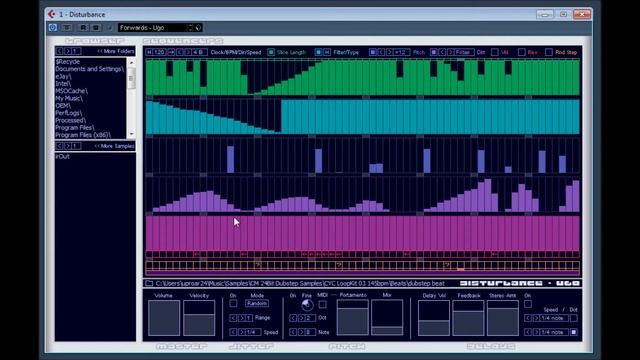
Task: Click left arrow beside Filter Oct selector
Action: coord(442,52)
